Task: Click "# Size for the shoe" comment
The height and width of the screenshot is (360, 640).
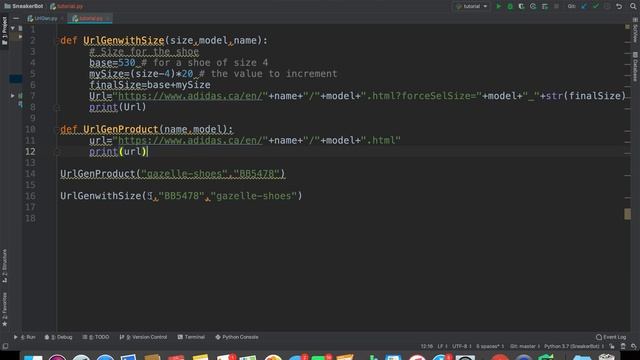Action: tap(144, 51)
